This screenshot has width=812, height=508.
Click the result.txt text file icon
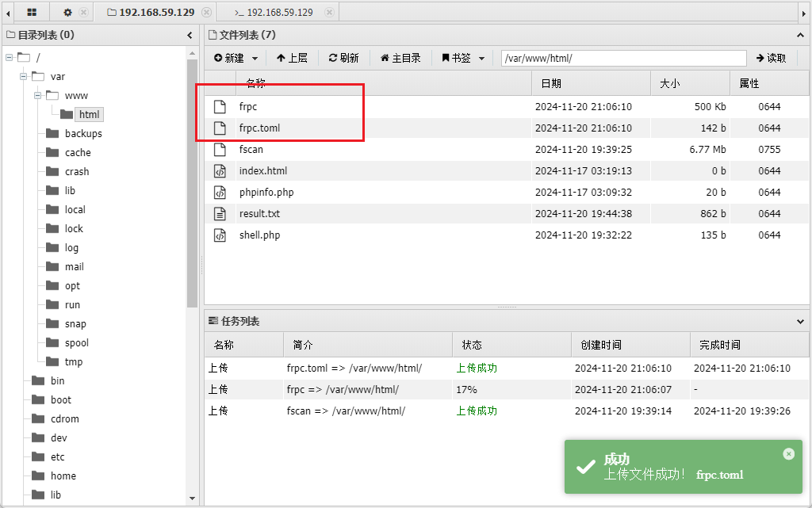tap(220, 213)
